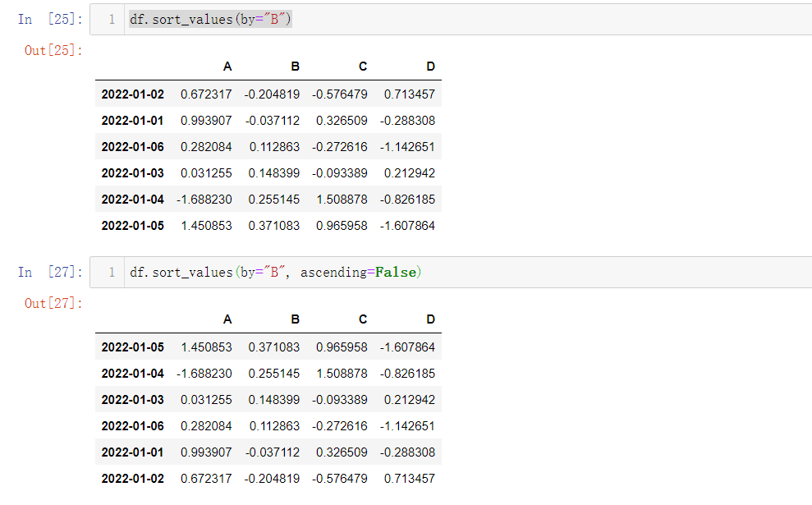Click the code cell input In [27]

coord(451,272)
